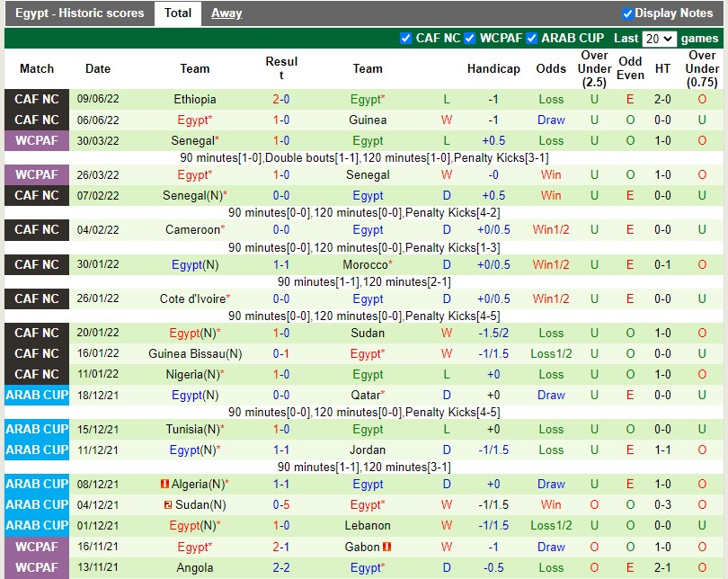Screen dimensions: 728x579
Task: Click the Over Under (0.75) column header
Action: click(702, 68)
